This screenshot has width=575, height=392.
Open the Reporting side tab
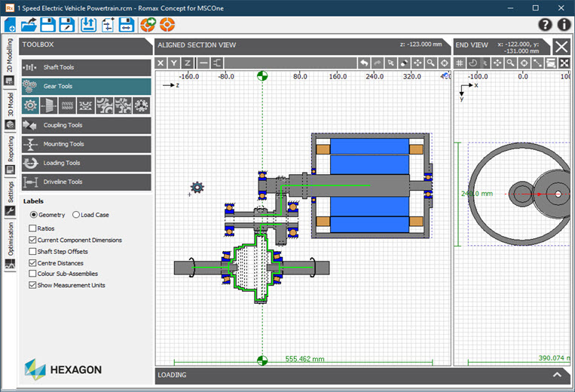coord(10,148)
